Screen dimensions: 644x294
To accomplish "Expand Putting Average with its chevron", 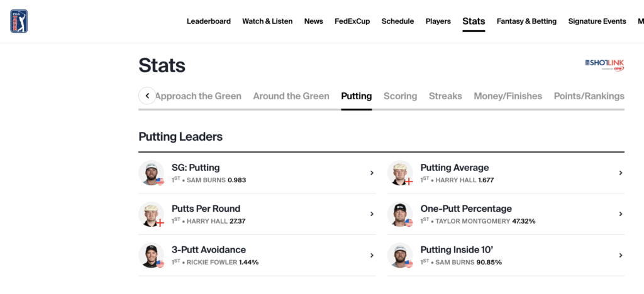I will coord(621,173).
